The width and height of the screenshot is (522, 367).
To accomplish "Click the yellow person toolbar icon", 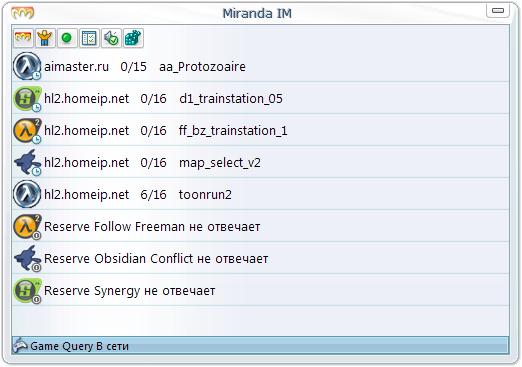I will click(x=45, y=38).
